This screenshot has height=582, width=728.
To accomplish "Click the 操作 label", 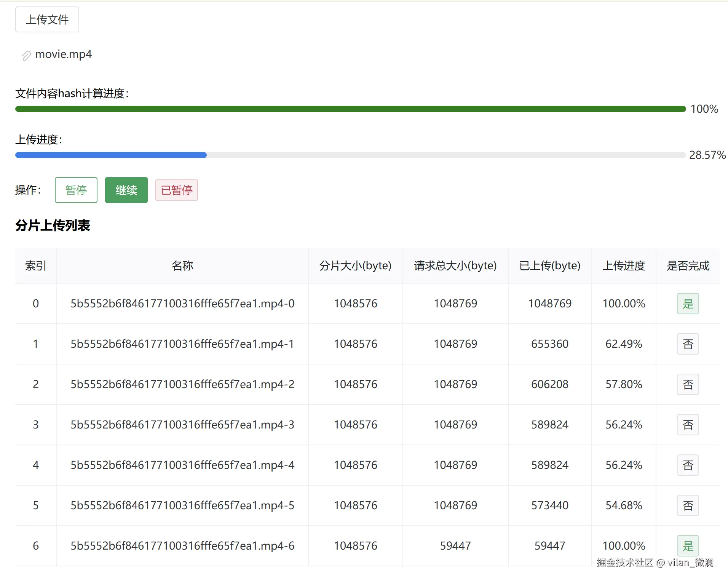I will (28, 190).
